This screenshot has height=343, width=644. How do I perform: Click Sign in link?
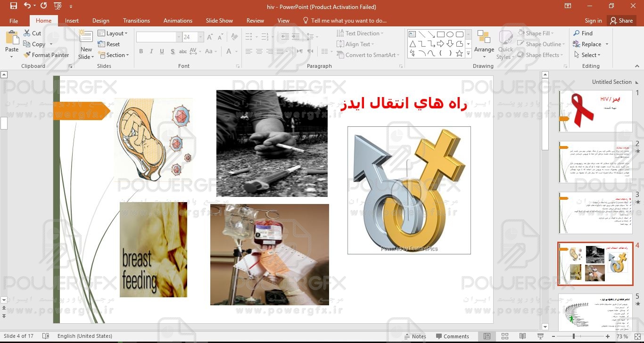593,21
